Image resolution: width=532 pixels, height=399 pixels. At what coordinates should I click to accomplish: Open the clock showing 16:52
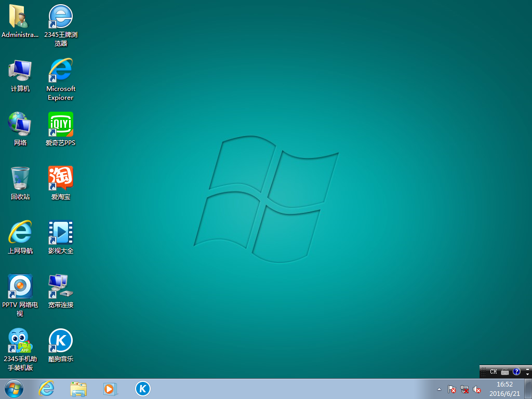(504, 389)
